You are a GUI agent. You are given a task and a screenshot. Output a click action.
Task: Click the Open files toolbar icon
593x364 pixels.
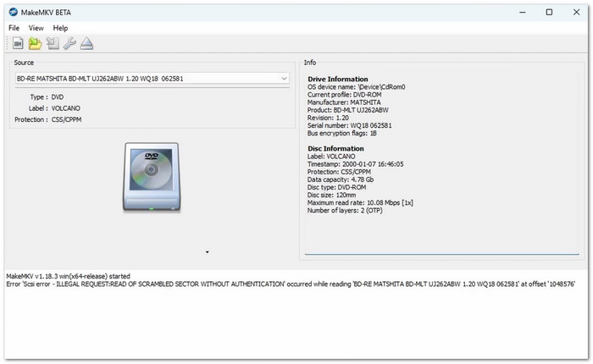pos(18,43)
